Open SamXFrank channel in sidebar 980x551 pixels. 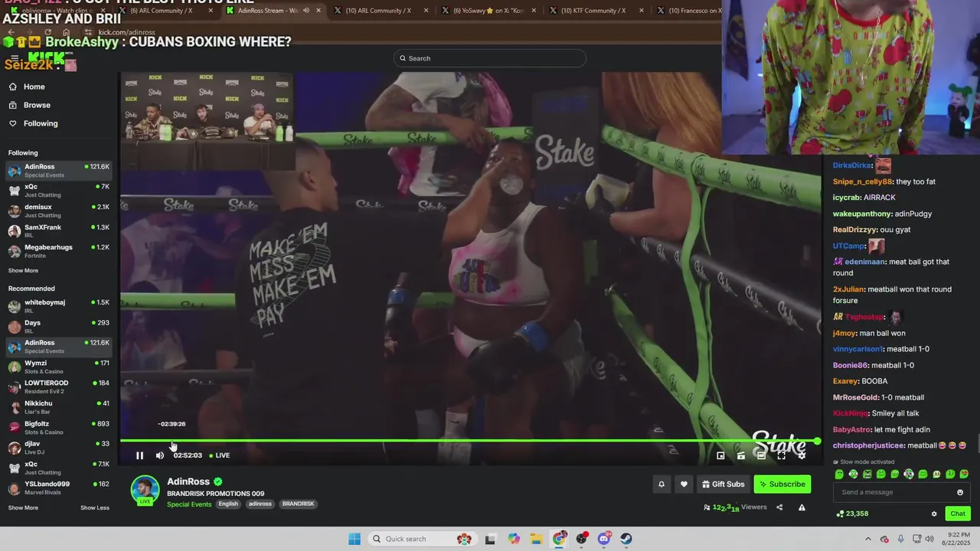click(59, 231)
